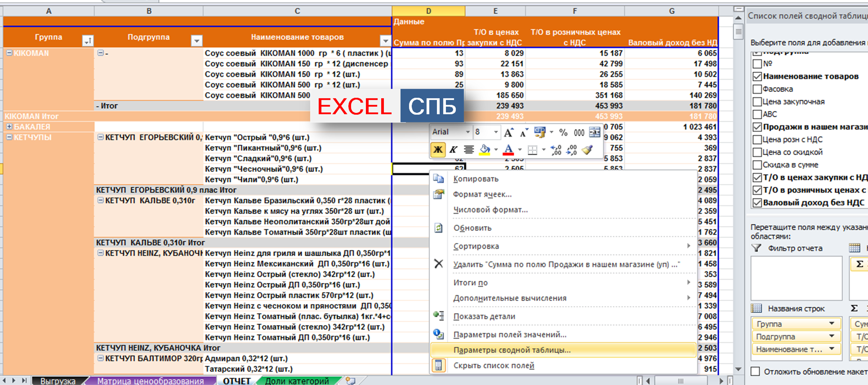Click the format painter brush icon

pyautogui.click(x=587, y=150)
